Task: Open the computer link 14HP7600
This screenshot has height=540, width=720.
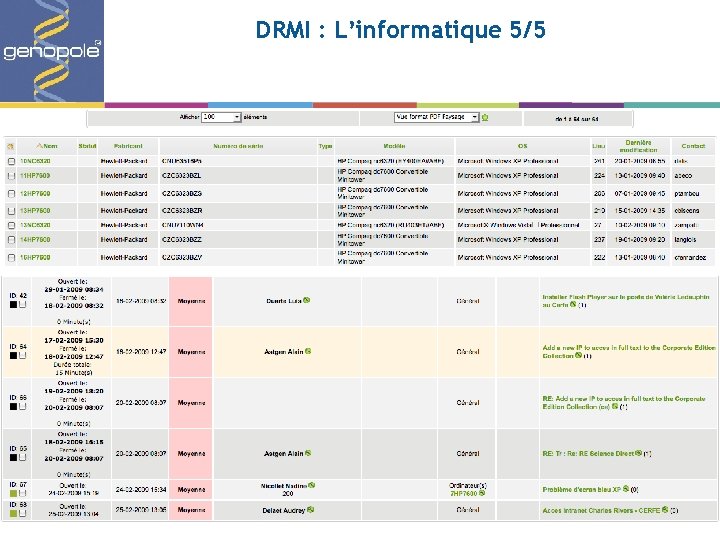Action: click(x=35, y=240)
